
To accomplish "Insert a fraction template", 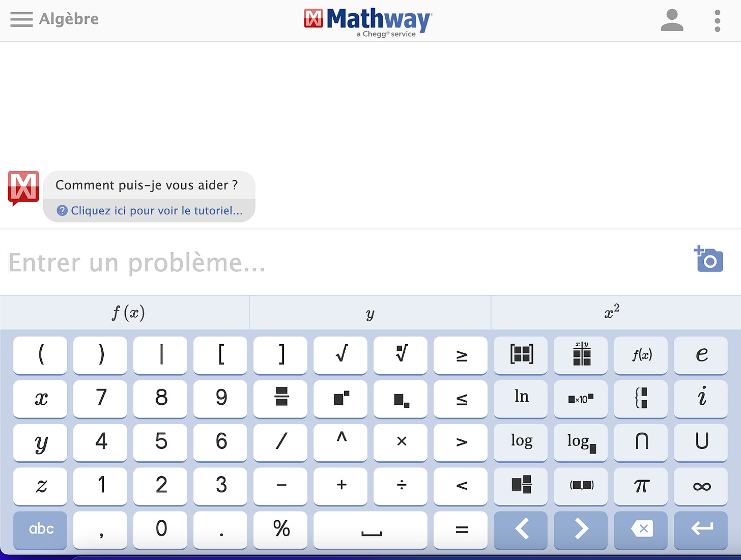I will pyautogui.click(x=280, y=399).
